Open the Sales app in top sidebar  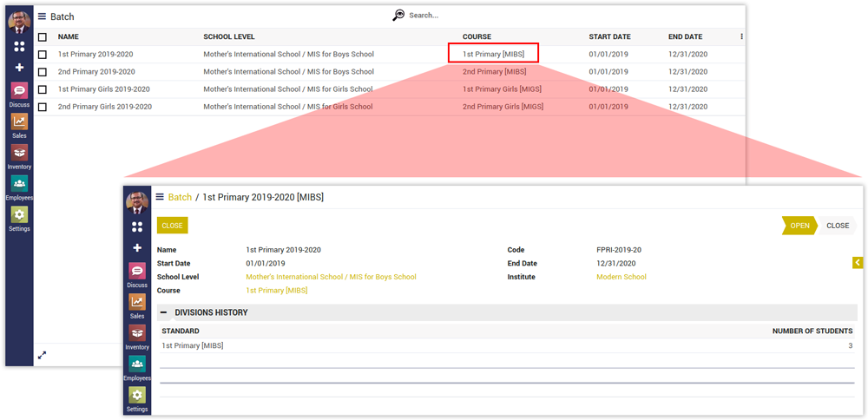[19, 122]
